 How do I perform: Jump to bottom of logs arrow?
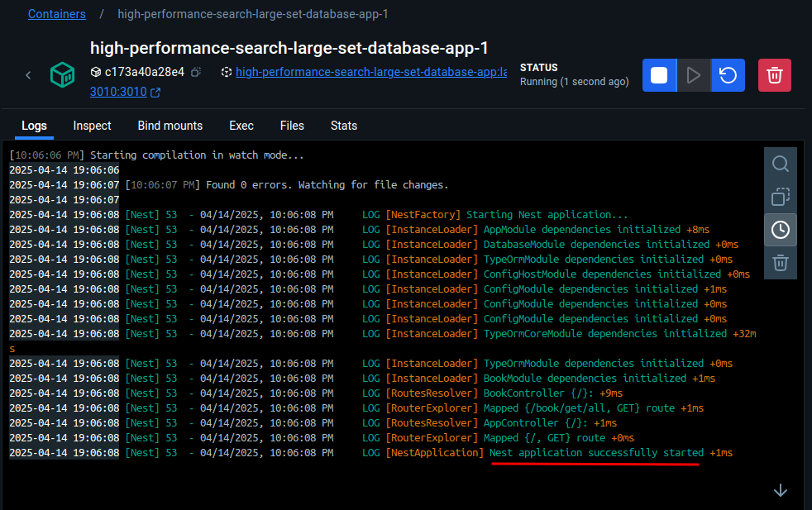(x=781, y=490)
